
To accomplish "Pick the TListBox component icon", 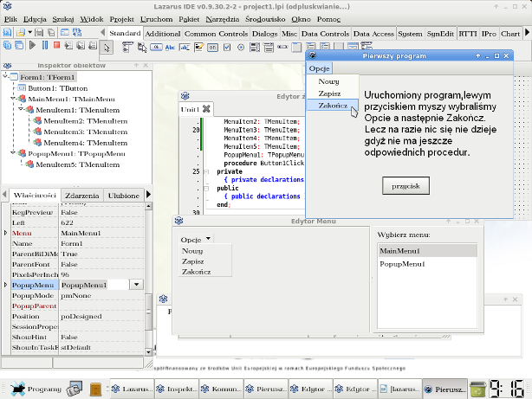I will tap(255, 47).
